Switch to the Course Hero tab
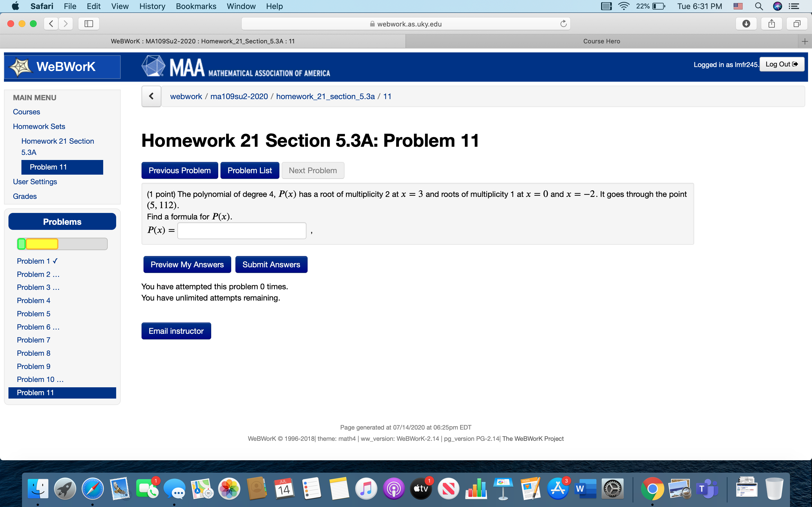This screenshot has width=812, height=507. click(x=601, y=41)
